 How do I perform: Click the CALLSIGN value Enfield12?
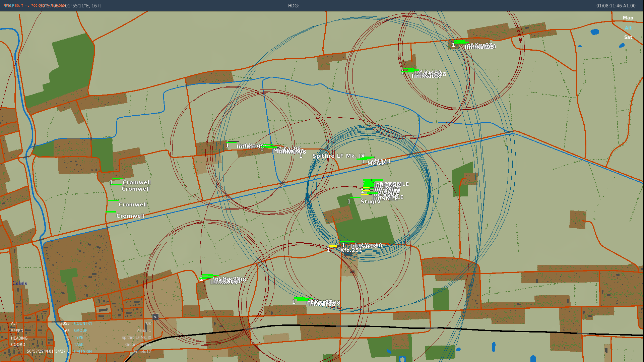coord(142,352)
